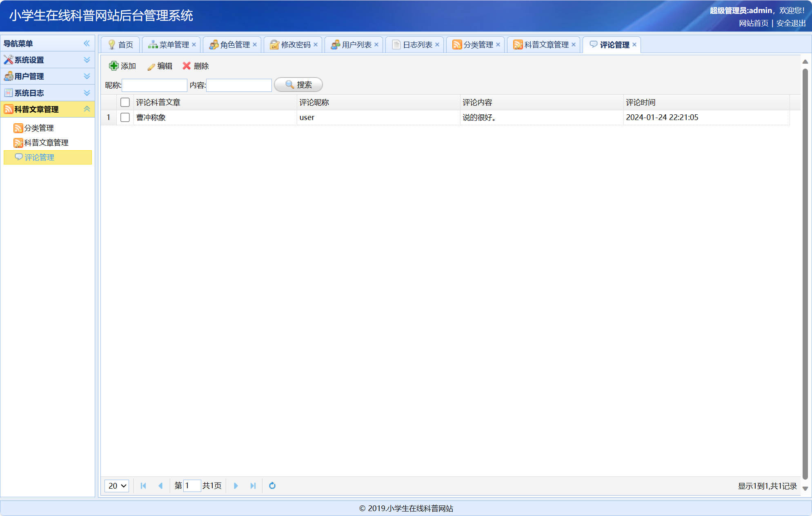Click the next page arrow in pagination
Screen dimensions: 812x516
236,486
